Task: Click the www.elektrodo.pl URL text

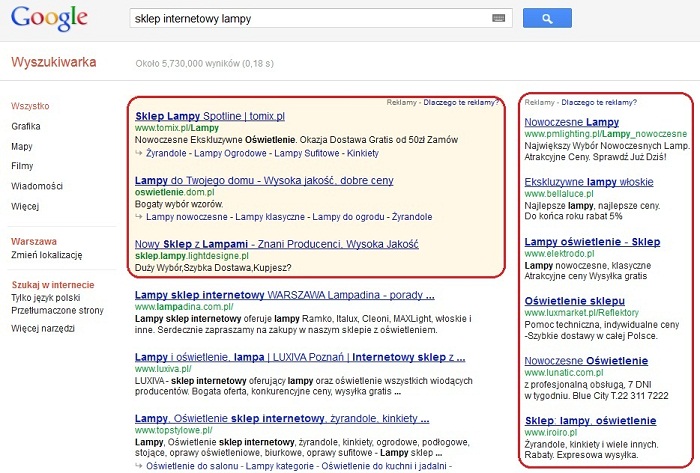Action: point(559,254)
